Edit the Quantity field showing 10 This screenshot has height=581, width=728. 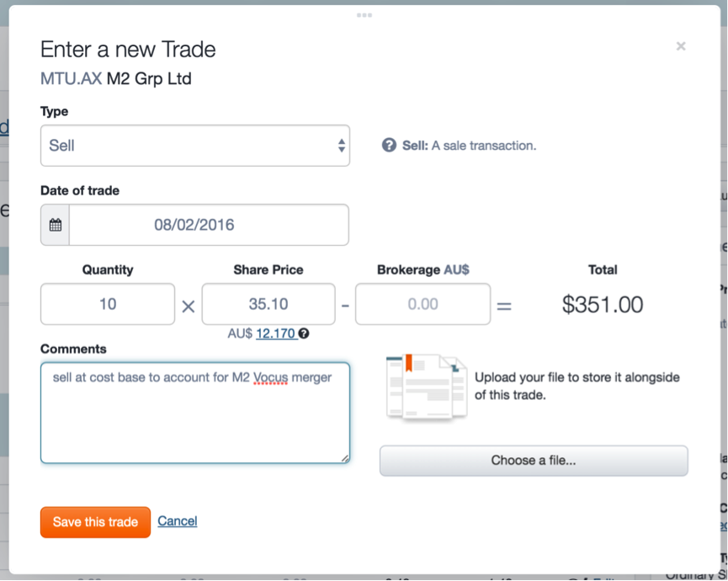tap(107, 304)
